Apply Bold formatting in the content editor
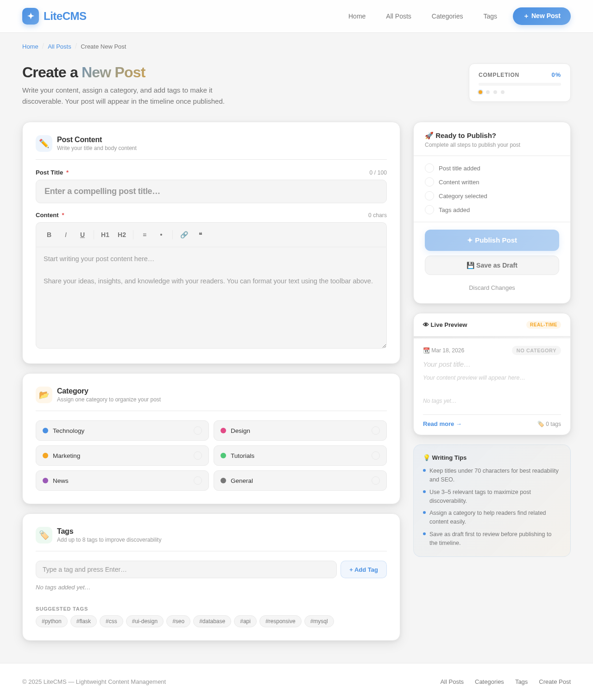Image resolution: width=593 pixels, height=700 pixels. click(x=49, y=235)
